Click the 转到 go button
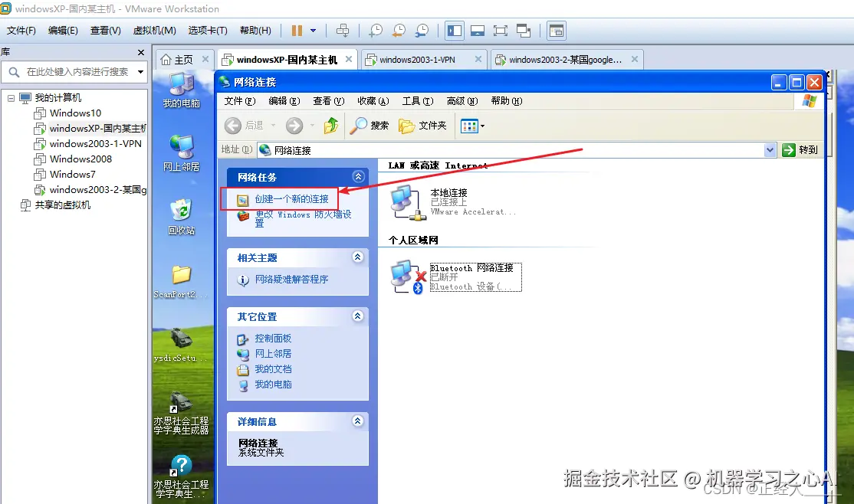This screenshot has height=504, width=854. [x=800, y=150]
